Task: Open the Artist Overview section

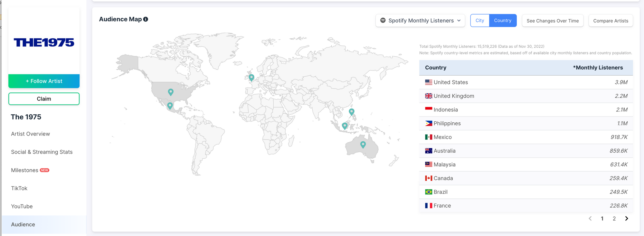Action: pyautogui.click(x=31, y=134)
